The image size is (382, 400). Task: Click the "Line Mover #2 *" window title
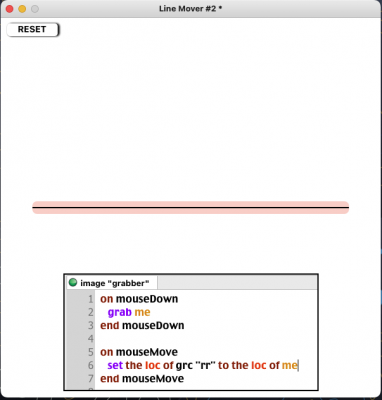[191, 9]
